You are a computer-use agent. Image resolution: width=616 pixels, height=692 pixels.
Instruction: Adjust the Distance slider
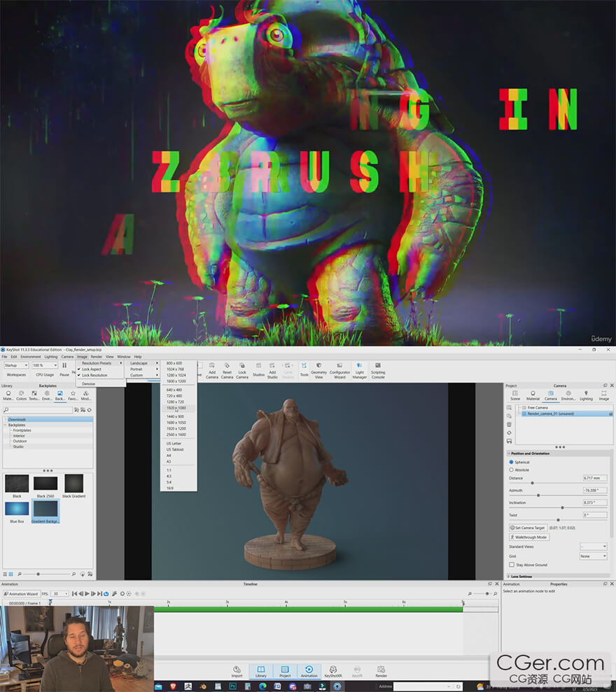click(533, 483)
